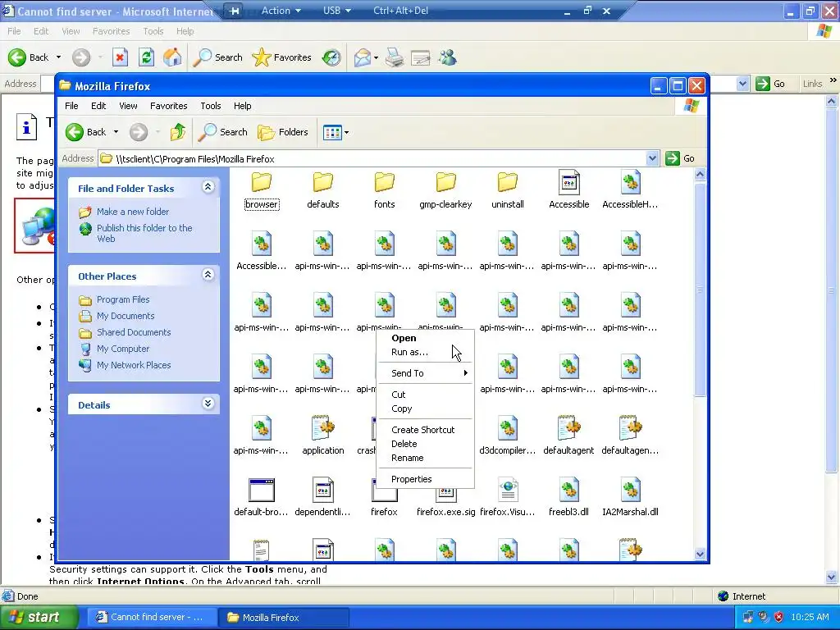Click scroll down arrow in file list
The height and width of the screenshot is (630, 840).
(x=700, y=554)
